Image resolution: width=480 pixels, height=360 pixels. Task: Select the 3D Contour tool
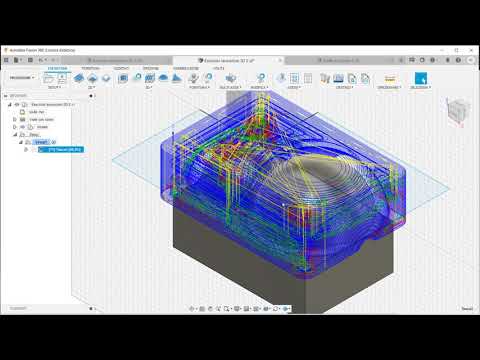click(x=163, y=79)
